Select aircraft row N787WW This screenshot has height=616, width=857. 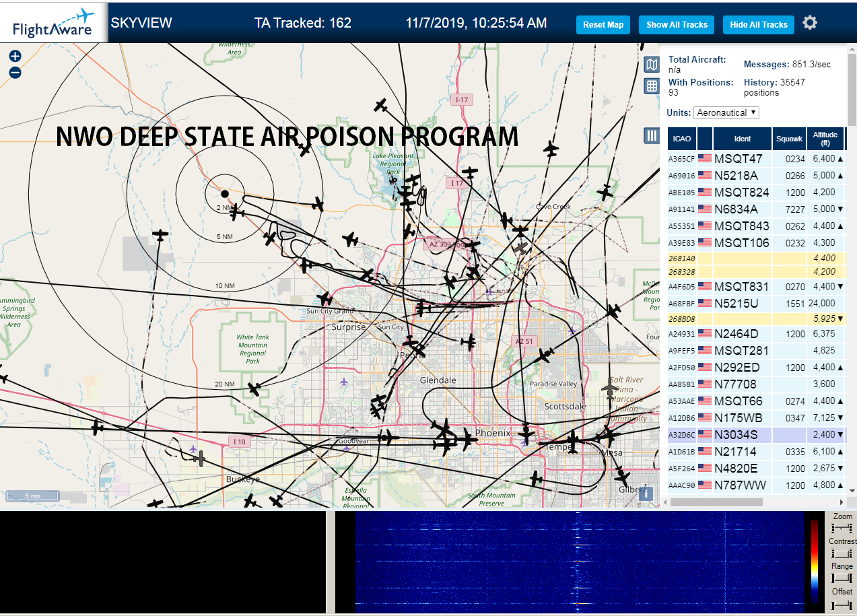click(755, 485)
